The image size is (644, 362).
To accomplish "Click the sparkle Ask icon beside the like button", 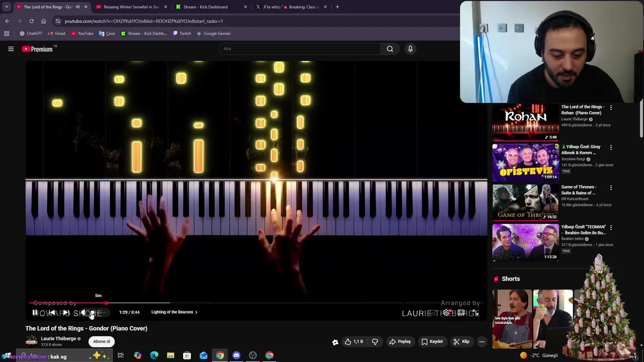I will 335,342.
